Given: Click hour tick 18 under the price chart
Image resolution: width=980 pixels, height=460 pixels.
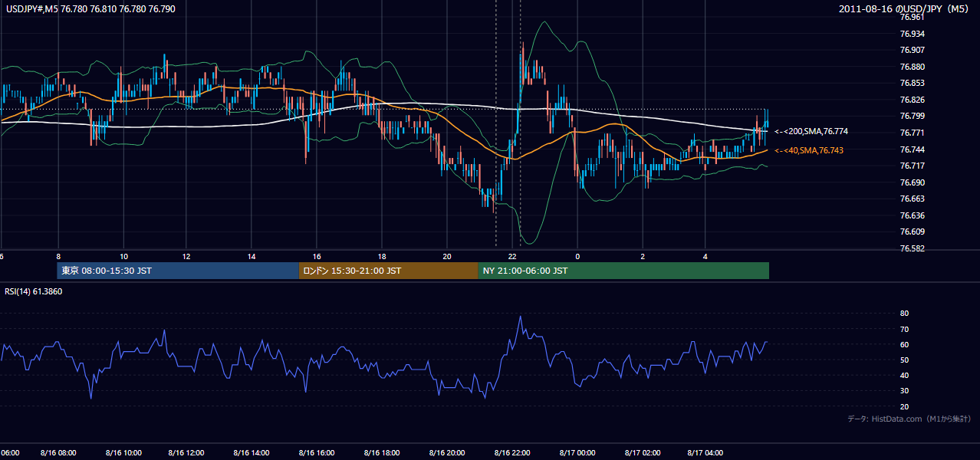Looking at the screenshot, I should [382, 257].
